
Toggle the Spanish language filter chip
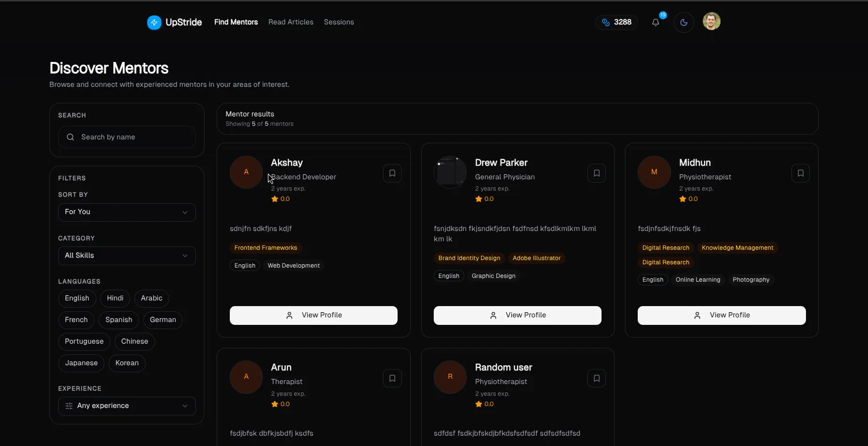tap(119, 320)
